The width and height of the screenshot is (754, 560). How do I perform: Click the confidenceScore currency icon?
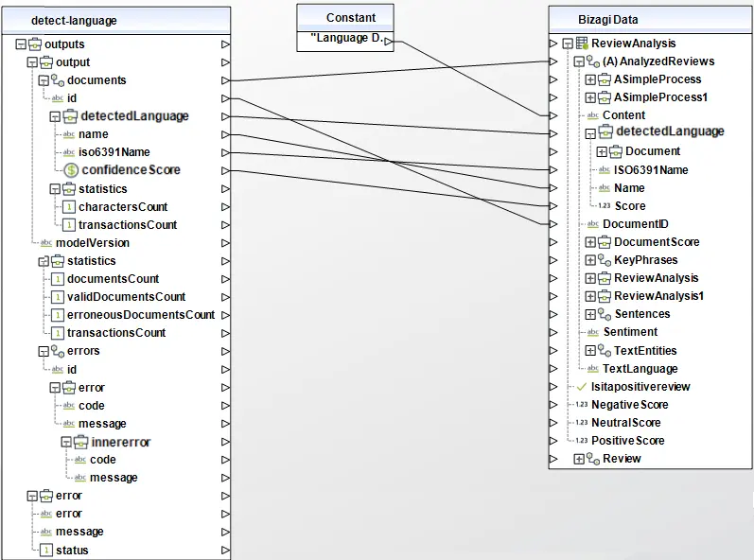71,170
